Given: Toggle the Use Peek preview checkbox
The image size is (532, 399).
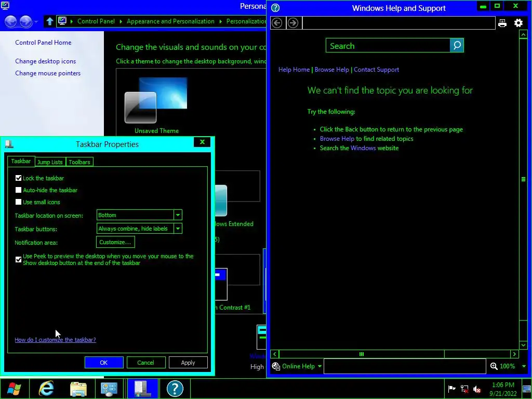Looking at the screenshot, I should pos(18,260).
